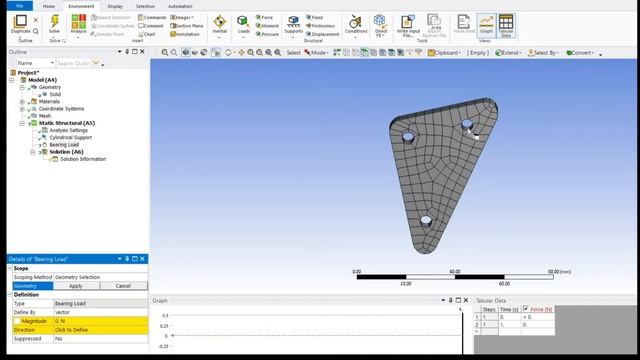Screen dimensions: 640x360
Task: Add a Fixed support
Action: (314, 18)
